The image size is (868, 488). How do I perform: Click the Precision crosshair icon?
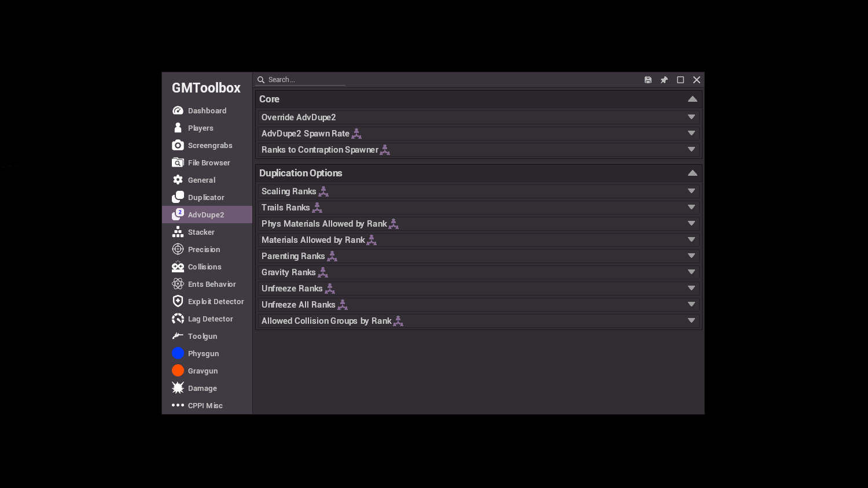coord(178,249)
